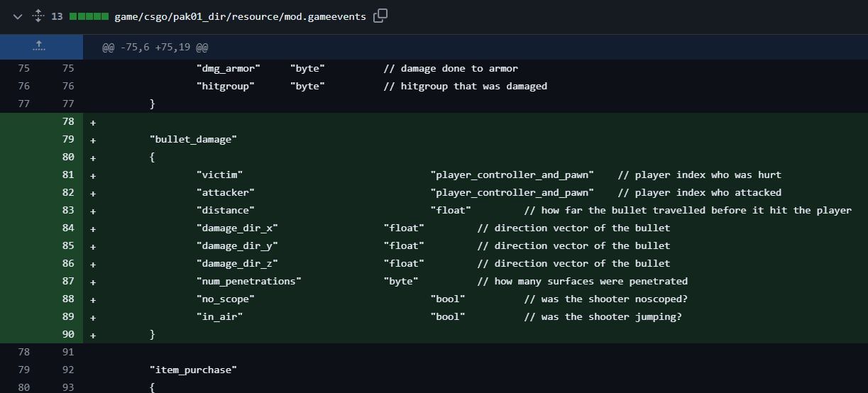The height and width of the screenshot is (393, 868).
Task: Copy the mod.gameevents file path
Action: pyautogui.click(x=380, y=16)
